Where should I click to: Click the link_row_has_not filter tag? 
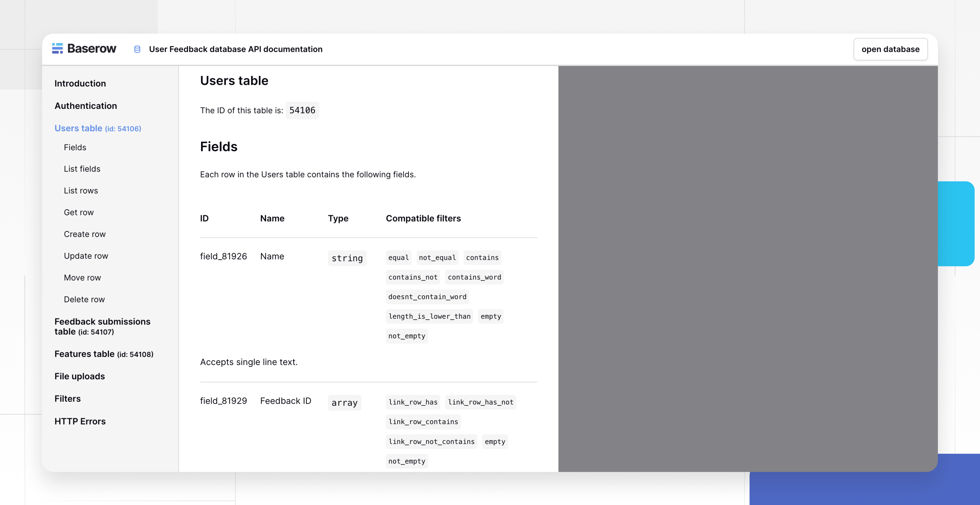point(480,402)
